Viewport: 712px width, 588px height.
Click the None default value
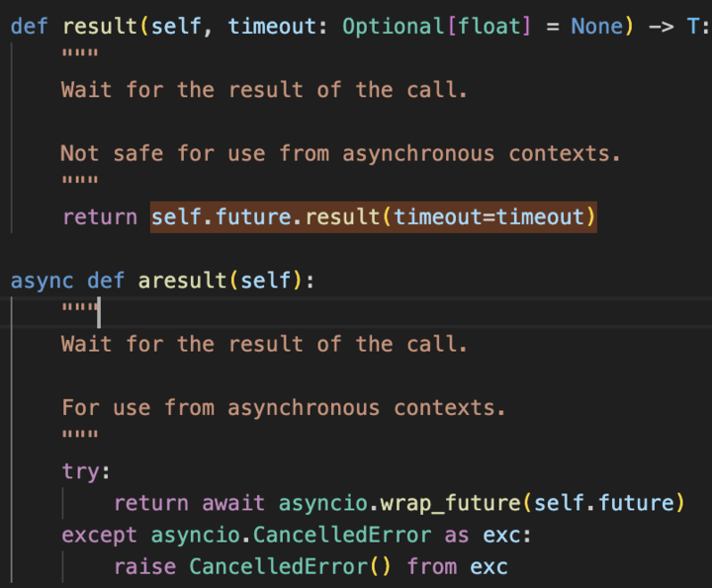point(596,26)
